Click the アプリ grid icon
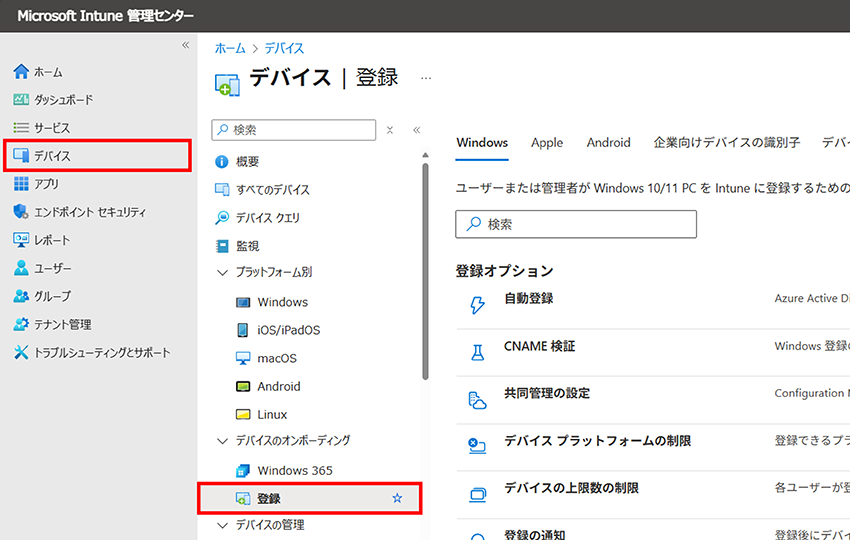This screenshot has height=540, width=850. click(21, 184)
